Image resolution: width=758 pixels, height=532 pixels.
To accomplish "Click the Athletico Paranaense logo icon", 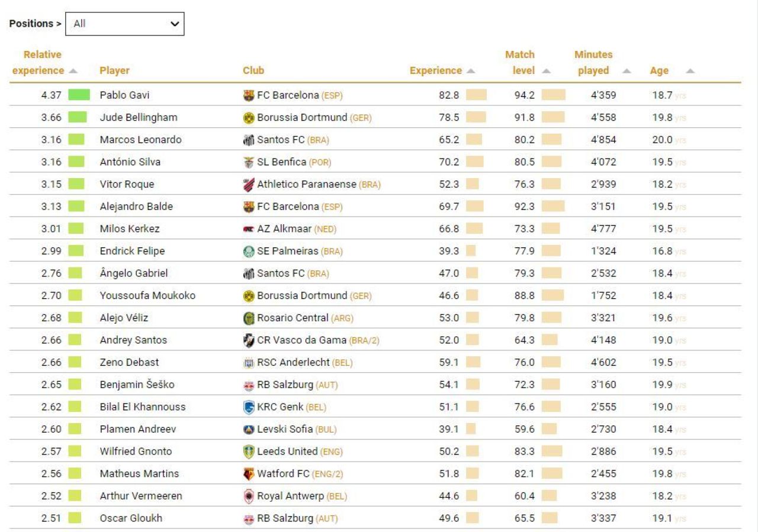I will click(249, 185).
